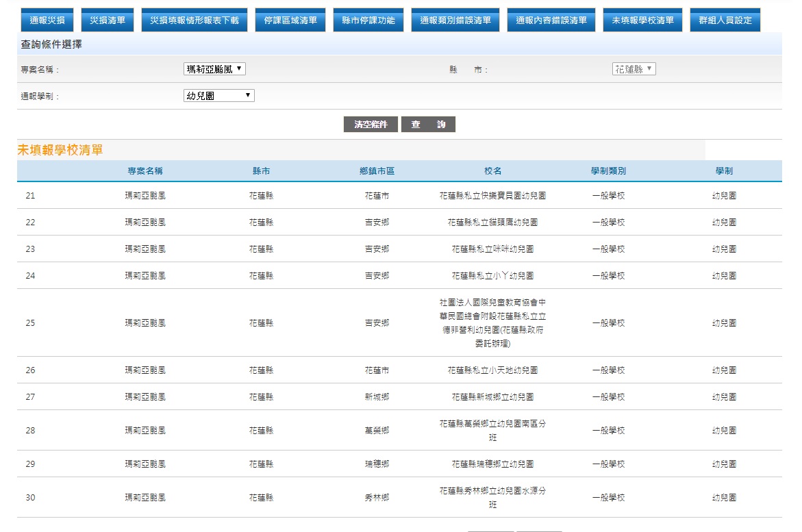Expand the 通報學制 dropdown showing 幼兒園
802x532 pixels.
pyautogui.click(x=219, y=96)
